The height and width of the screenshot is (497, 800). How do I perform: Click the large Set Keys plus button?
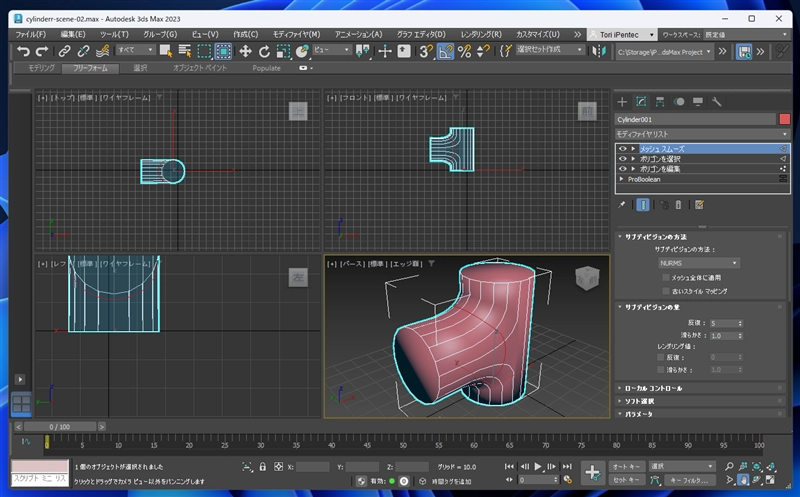pos(592,473)
